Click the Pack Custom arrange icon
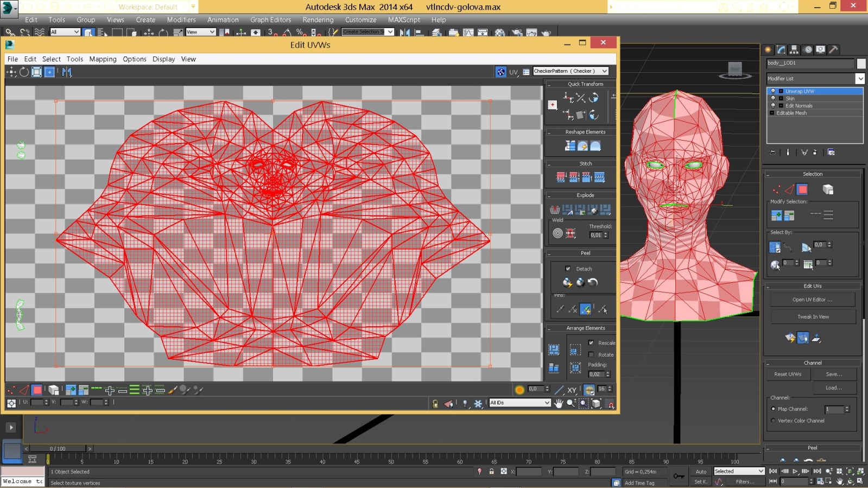Screen dimensions: 868x488 click(x=554, y=349)
